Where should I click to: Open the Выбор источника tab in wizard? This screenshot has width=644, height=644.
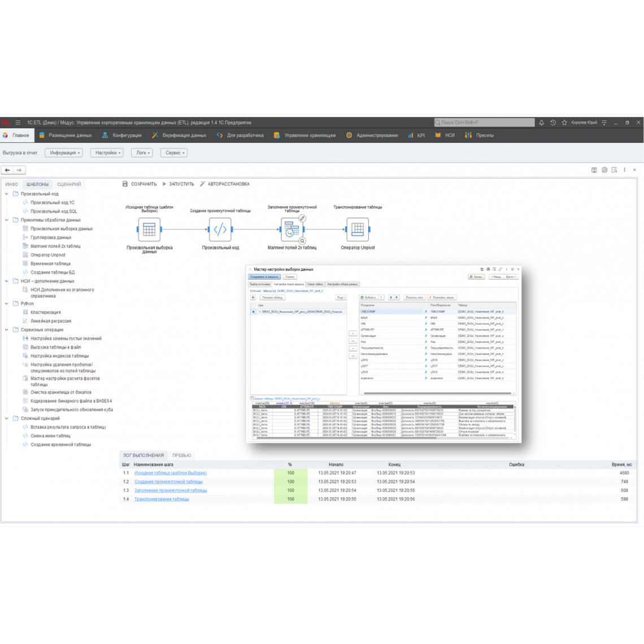point(260,284)
